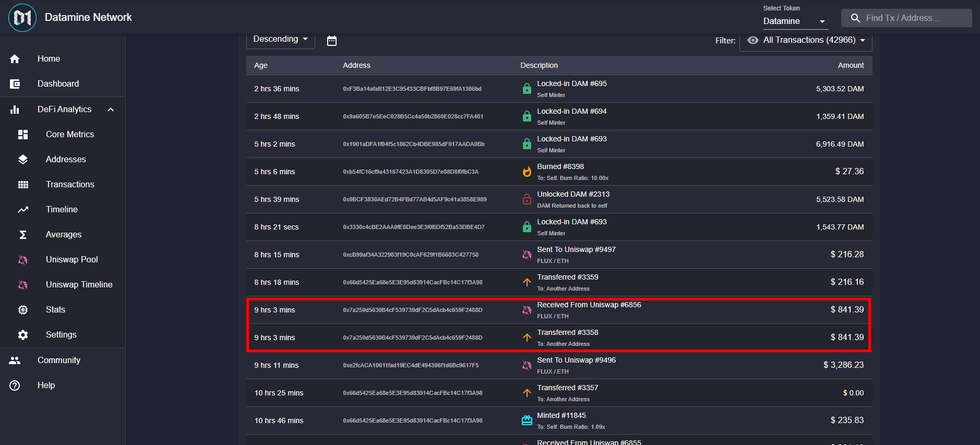Click the Uniswap Pool unicorn icon
This screenshot has width=980, height=445.
click(x=23, y=260)
